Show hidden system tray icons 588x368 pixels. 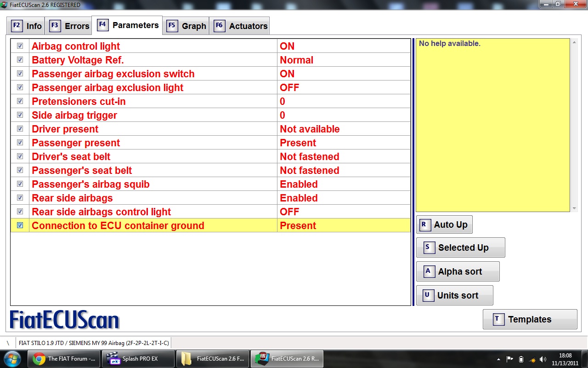pos(499,359)
